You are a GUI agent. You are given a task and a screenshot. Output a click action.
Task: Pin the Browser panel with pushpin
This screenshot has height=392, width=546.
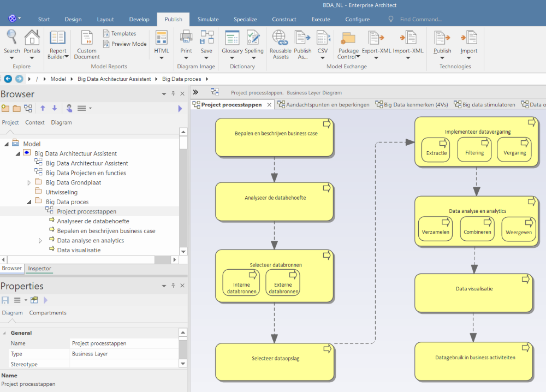tap(173, 94)
